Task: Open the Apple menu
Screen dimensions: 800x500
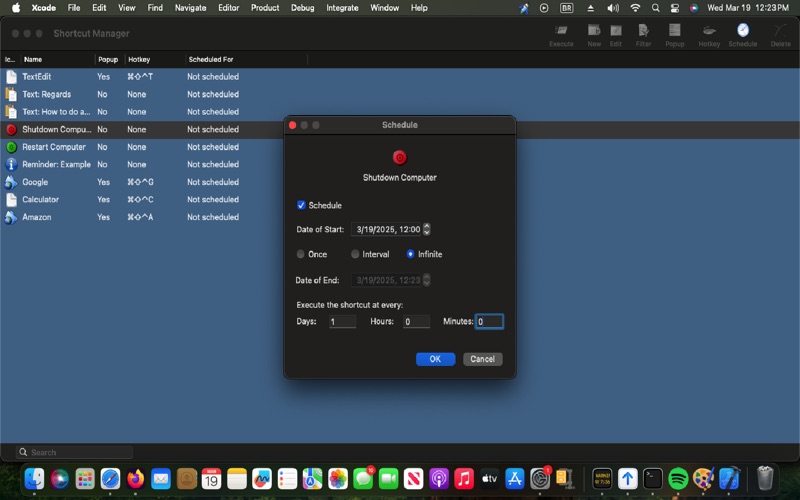Action: pyautogui.click(x=16, y=8)
